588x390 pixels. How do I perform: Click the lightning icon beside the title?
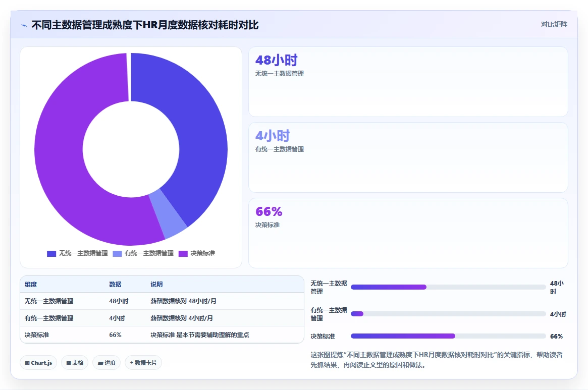(x=24, y=26)
